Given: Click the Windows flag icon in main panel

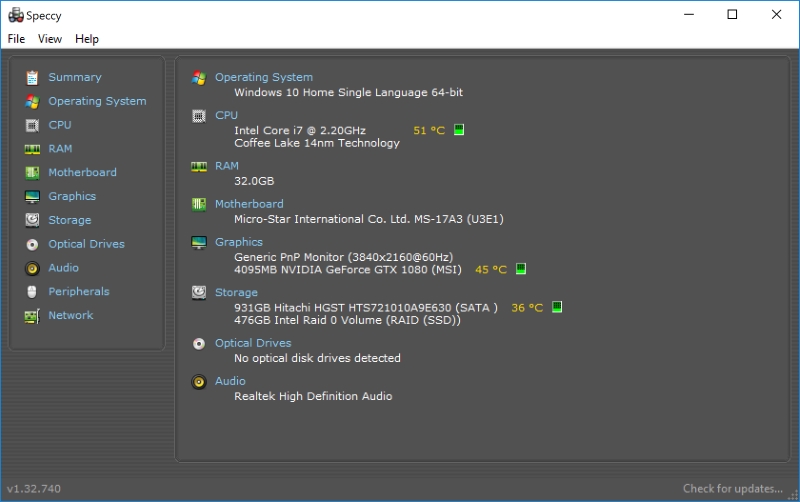Looking at the screenshot, I should tap(199, 78).
